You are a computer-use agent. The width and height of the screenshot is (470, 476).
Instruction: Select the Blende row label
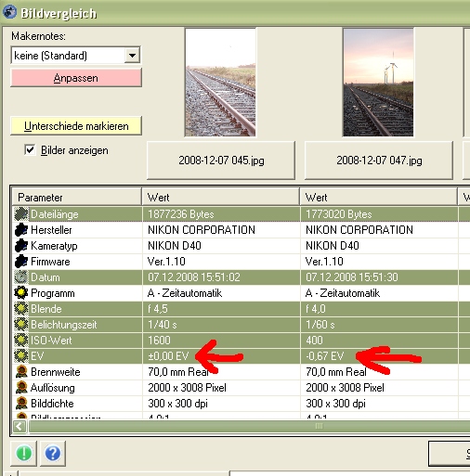pyautogui.click(x=46, y=309)
